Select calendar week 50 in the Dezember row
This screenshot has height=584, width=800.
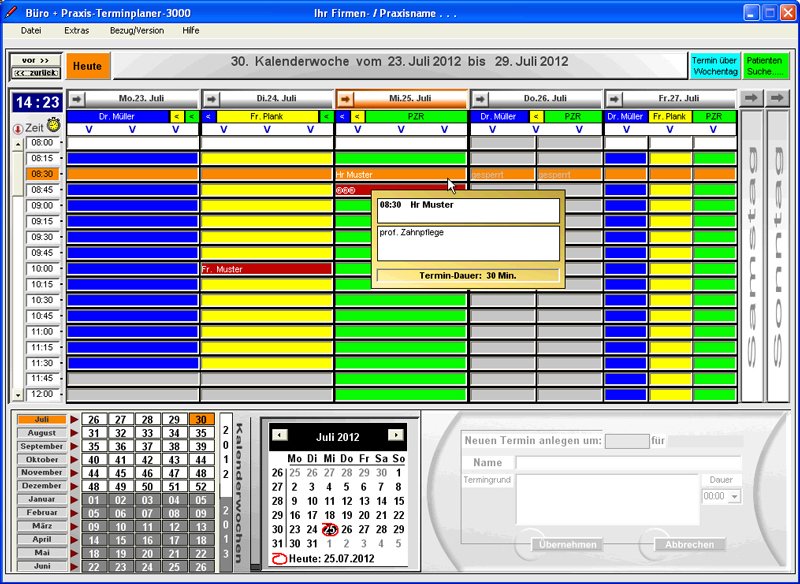[147, 486]
